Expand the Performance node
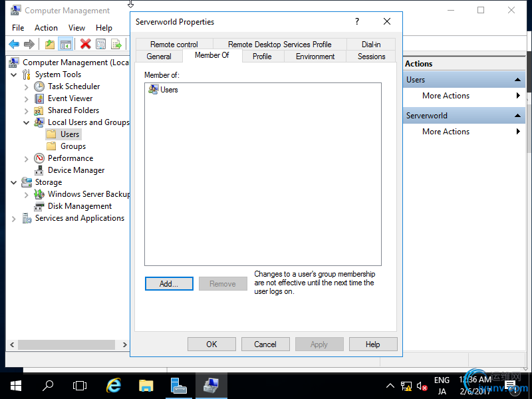The image size is (532, 399). tap(26, 159)
